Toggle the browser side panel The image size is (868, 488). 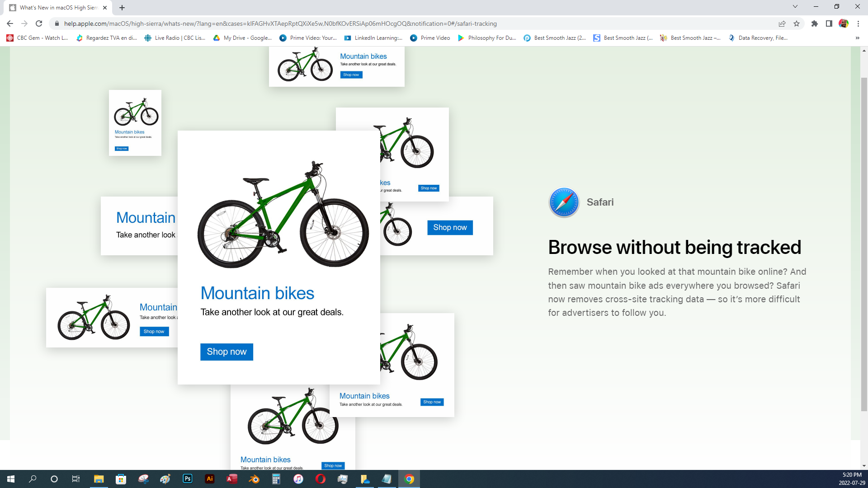pyautogui.click(x=829, y=23)
